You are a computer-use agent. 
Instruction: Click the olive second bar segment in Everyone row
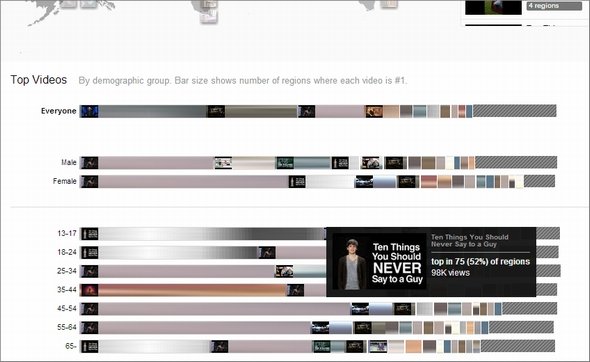pyautogui.click(x=261, y=111)
